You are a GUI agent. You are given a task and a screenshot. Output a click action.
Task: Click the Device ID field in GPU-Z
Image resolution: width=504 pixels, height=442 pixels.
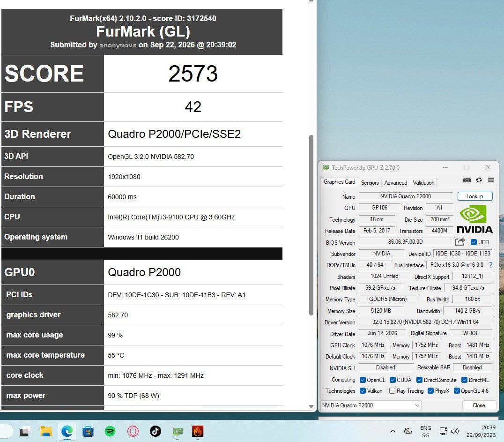(x=462, y=254)
